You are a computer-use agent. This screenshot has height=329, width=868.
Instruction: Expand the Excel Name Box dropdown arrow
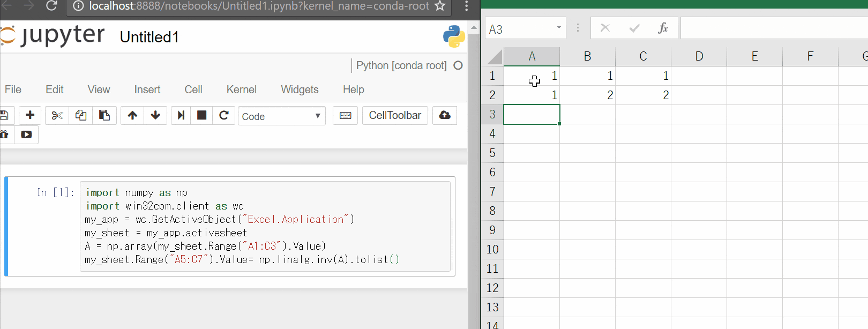(559, 28)
